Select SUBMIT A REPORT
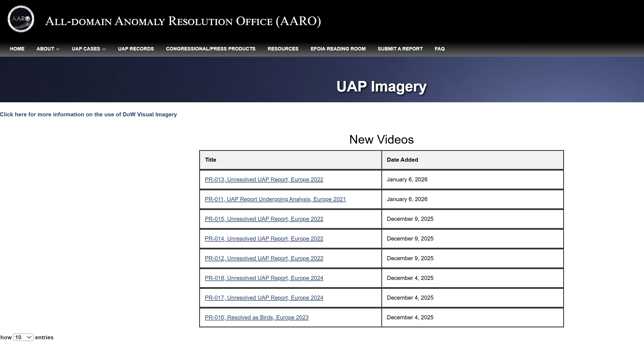 coord(400,49)
